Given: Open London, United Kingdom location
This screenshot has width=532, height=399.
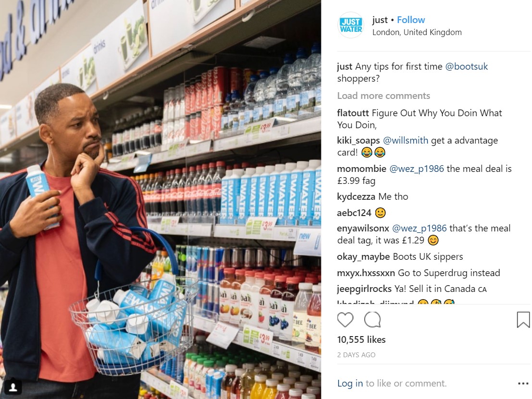Looking at the screenshot, I should 417,33.
